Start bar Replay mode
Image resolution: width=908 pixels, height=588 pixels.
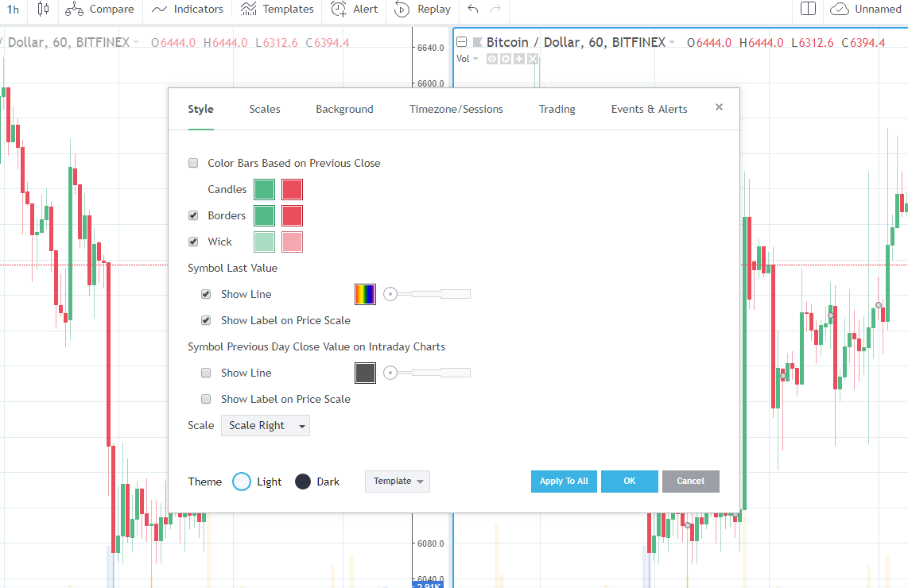[422, 10]
